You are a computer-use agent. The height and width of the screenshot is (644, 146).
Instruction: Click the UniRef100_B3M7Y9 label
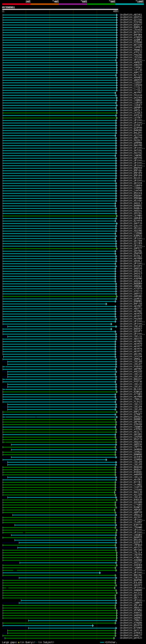[131, 525]
